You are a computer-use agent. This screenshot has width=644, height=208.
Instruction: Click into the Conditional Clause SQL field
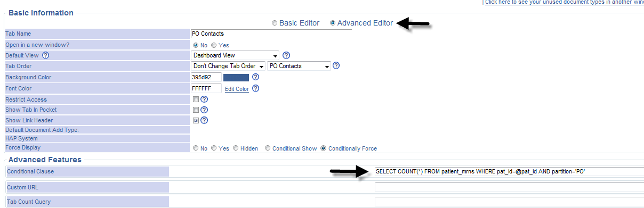click(x=509, y=171)
